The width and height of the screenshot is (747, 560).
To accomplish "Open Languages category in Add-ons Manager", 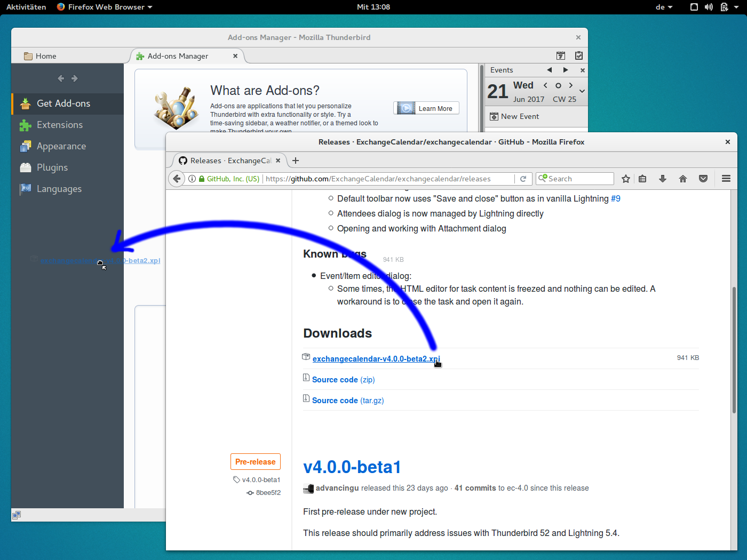I will (68, 189).
